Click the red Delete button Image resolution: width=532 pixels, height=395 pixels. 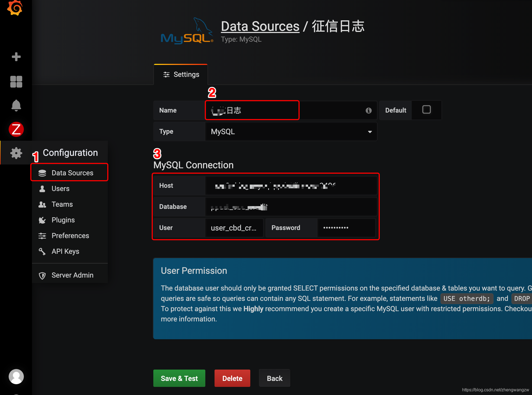click(232, 378)
